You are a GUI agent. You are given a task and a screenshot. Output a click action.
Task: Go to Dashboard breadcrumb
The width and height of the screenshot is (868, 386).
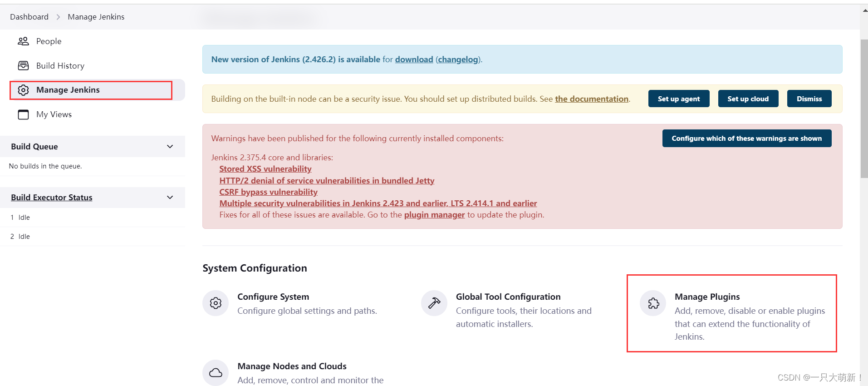pyautogui.click(x=29, y=17)
